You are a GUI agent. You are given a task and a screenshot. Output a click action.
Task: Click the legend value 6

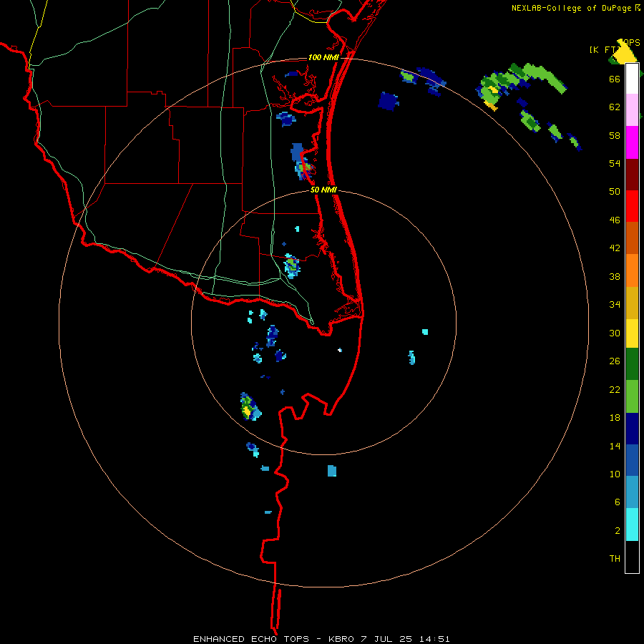(x=617, y=502)
